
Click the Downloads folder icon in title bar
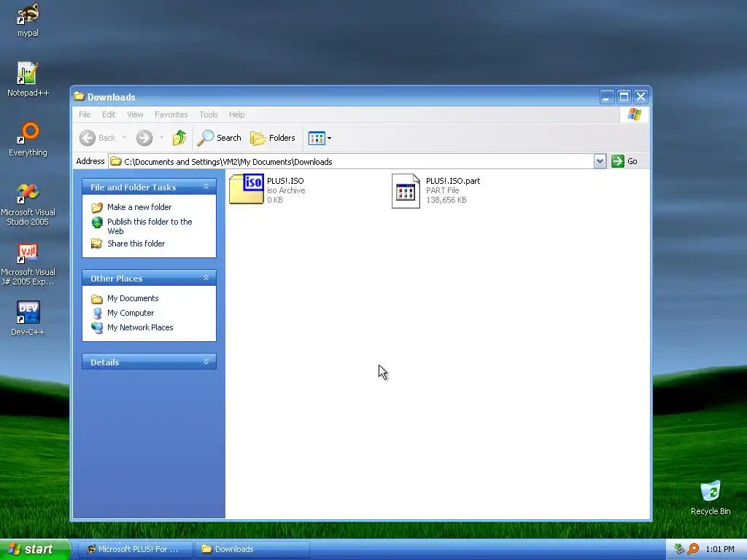click(79, 97)
